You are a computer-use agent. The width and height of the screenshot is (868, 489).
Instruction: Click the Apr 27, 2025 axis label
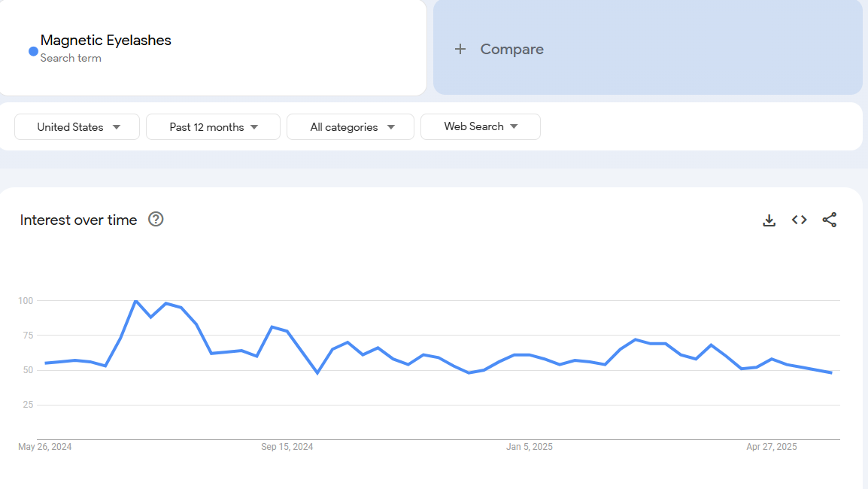click(772, 447)
